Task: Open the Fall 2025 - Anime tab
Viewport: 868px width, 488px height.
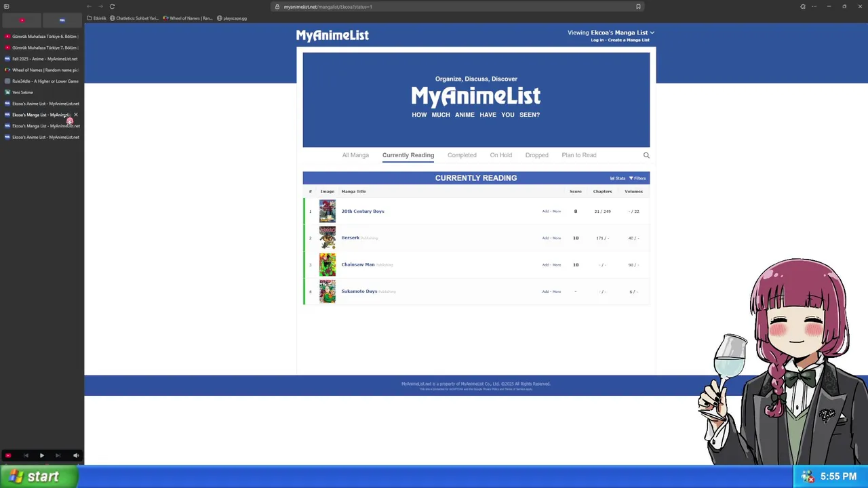Action: [41, 59]
